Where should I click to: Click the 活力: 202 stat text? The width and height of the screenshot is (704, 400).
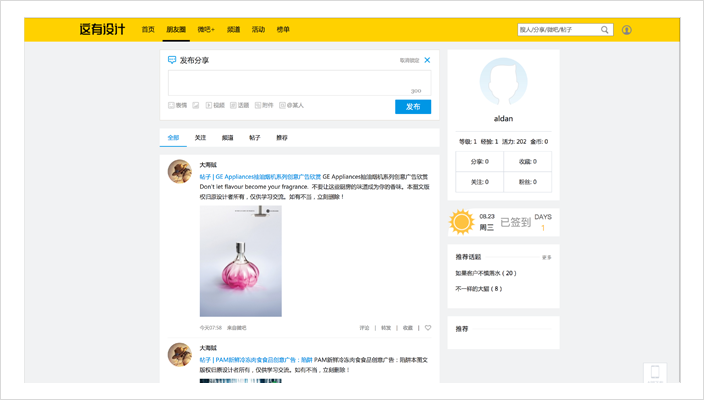click(514, 141)
